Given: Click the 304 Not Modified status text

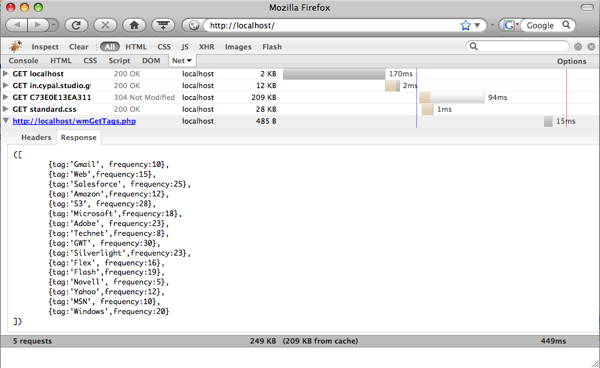Looking at the screenshot, I should (x=144, y=97).
